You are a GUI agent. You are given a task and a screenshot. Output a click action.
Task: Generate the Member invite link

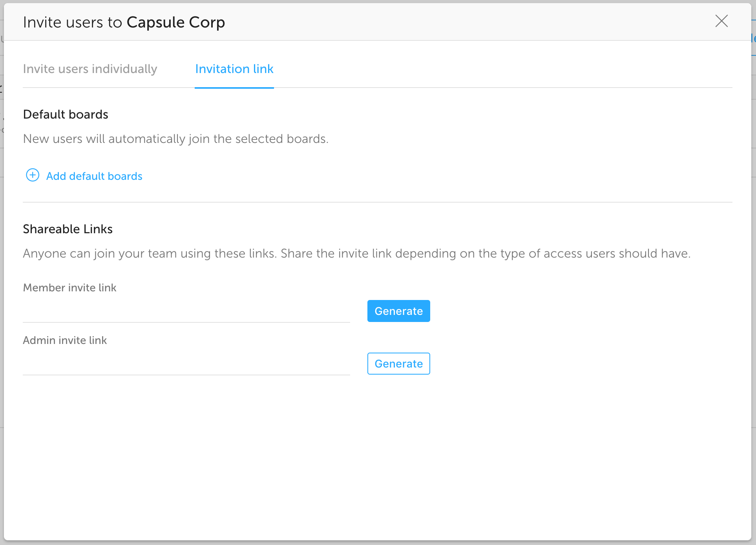pos(398,311)
